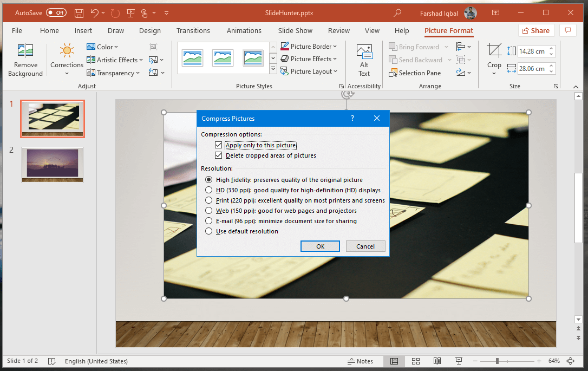Toggle Delete cropped areas of pictures
The width and height of the screenshot is (588, 371).
pyautogui.click(x=219, y=155)
